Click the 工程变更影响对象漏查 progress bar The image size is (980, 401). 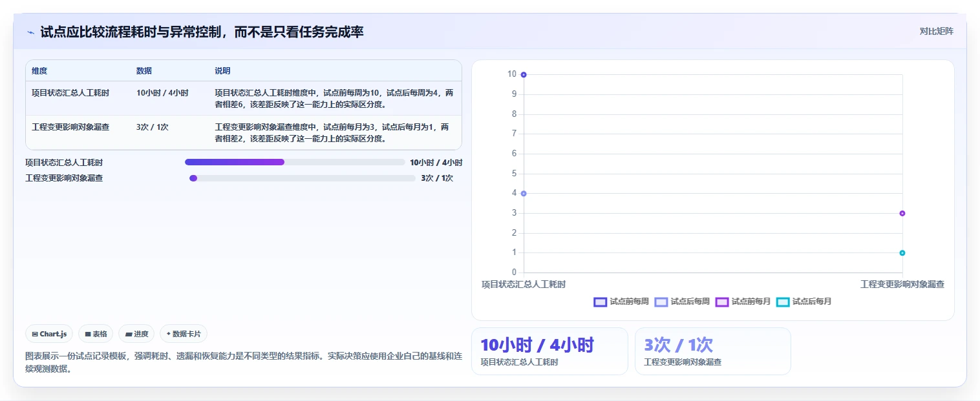[302, 178]
